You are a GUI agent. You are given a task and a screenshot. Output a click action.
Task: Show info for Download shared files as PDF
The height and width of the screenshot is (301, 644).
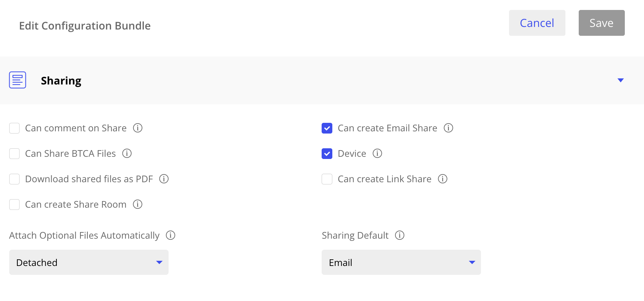pos(164,179)
